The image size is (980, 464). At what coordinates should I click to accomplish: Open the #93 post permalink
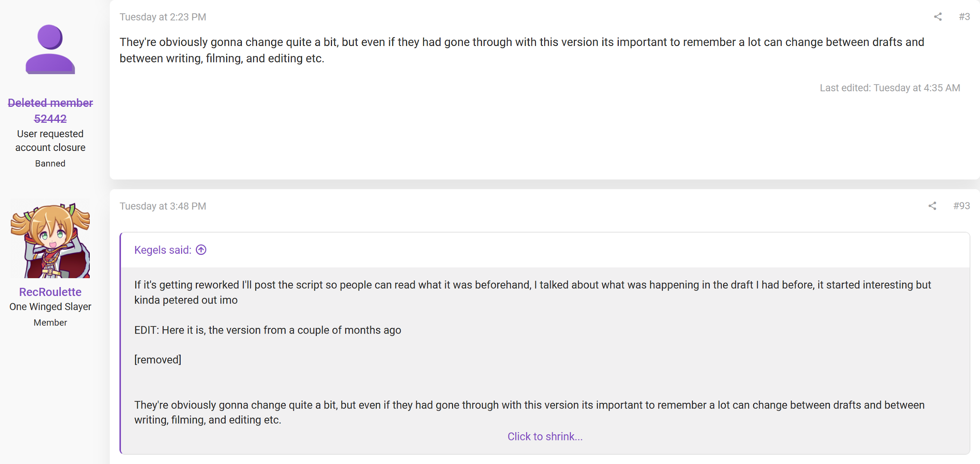[x=961, y=206]
